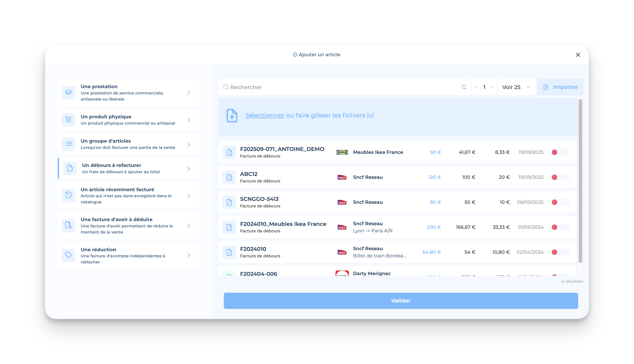The height and width of the screenshot is (364, 634).
Task: Click the layers icon for Une prestation
Action: [x=68, y=92]
